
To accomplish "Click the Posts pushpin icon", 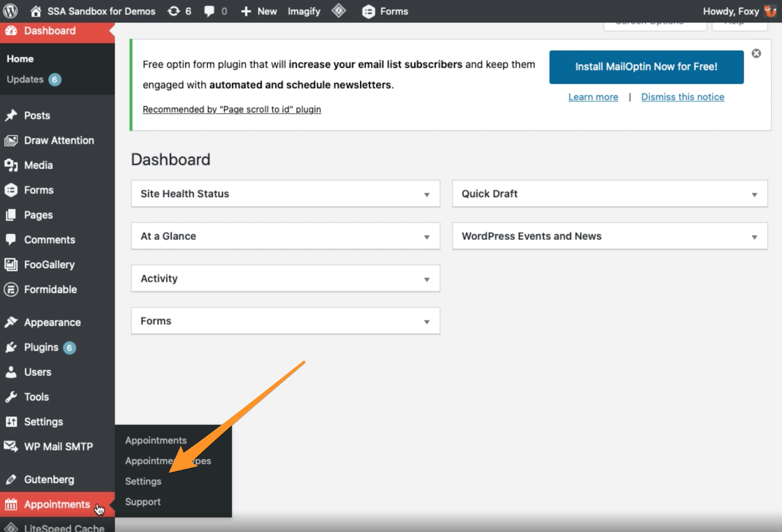I will pyautogui.click(x=11, y=115).
